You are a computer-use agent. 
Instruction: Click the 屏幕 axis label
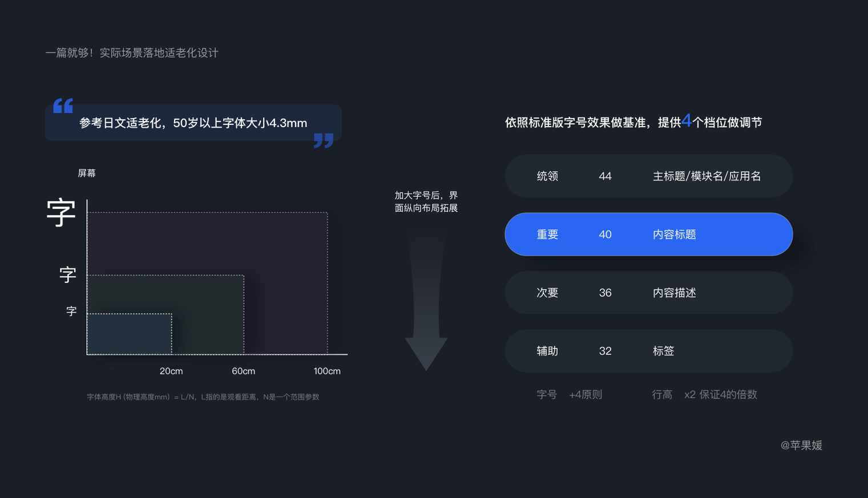click(x=87, y=173)
